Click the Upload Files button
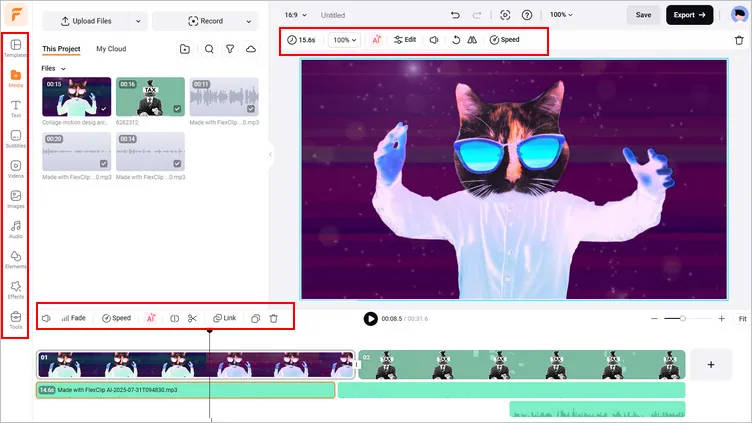752x423 pixels. pos(86,21)
